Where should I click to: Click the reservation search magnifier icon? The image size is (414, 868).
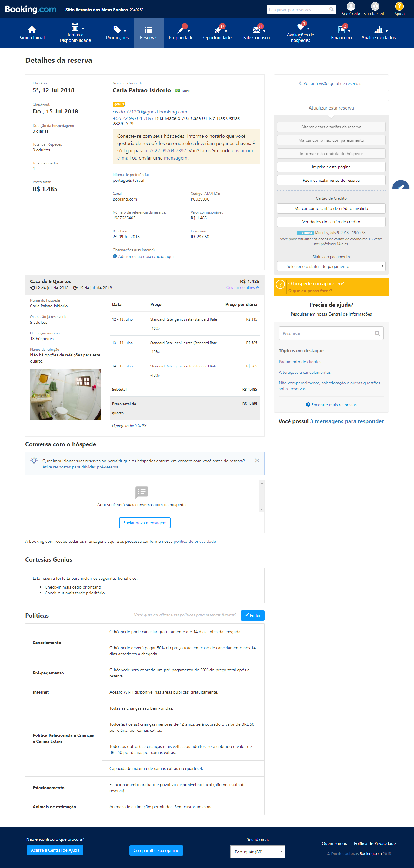[x=332, y=9]
